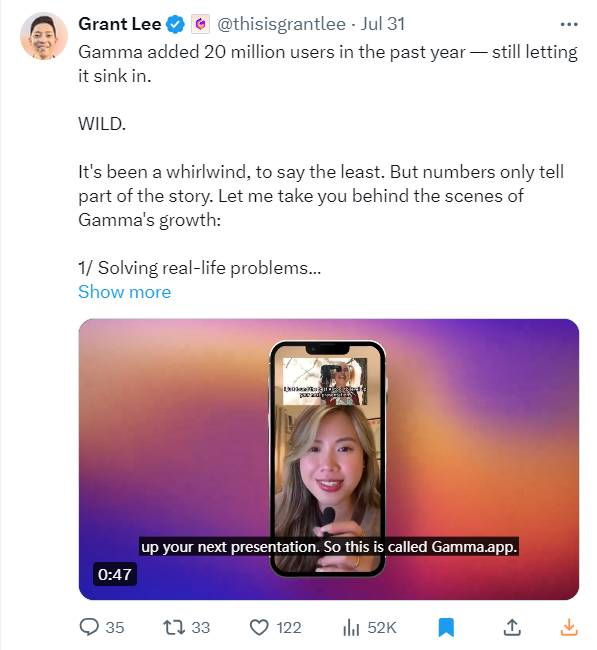Screen dimensions: 597x650
Task: Click the Grant Lee display name
Action: (119, 24)
